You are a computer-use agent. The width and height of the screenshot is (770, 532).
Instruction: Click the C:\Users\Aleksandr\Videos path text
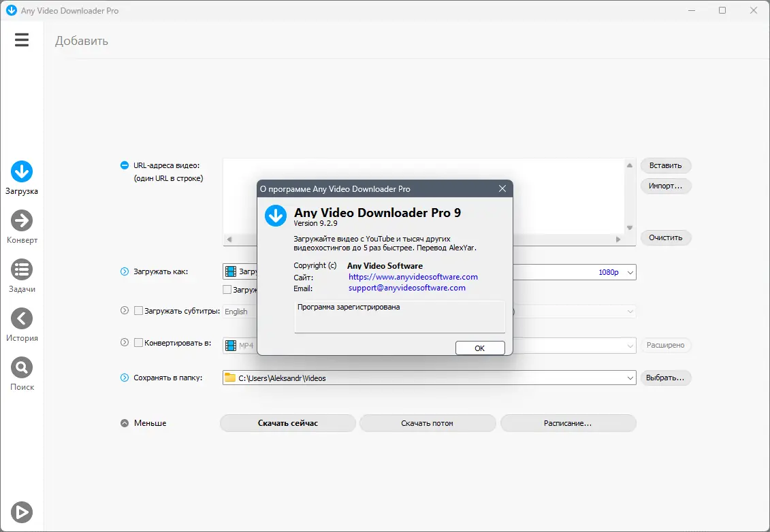[x=282, y=378]
